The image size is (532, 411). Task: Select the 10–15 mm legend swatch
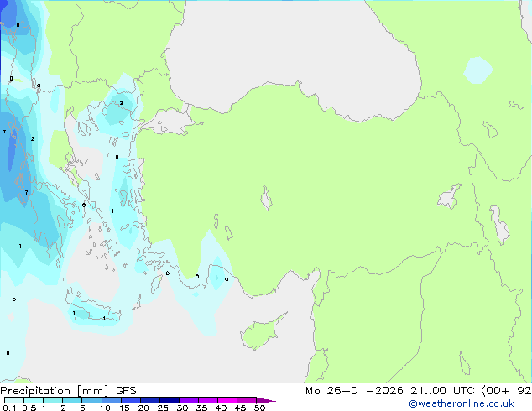coord(111,400)
